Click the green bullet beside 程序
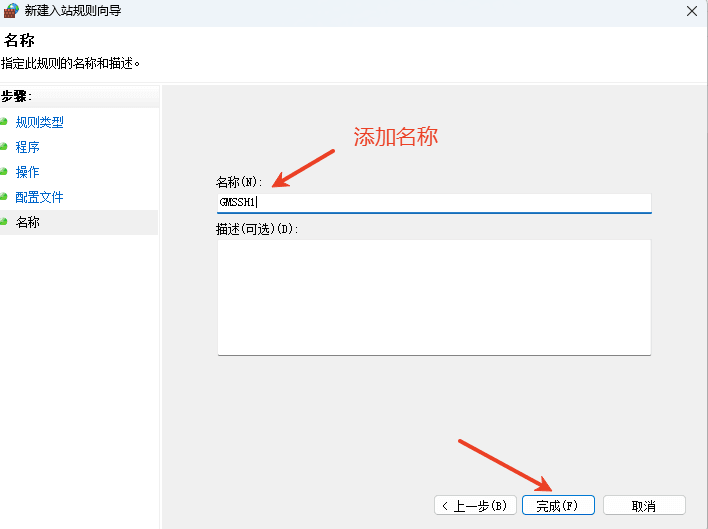Viewport: 708px width, 529px height. (4, 146)
